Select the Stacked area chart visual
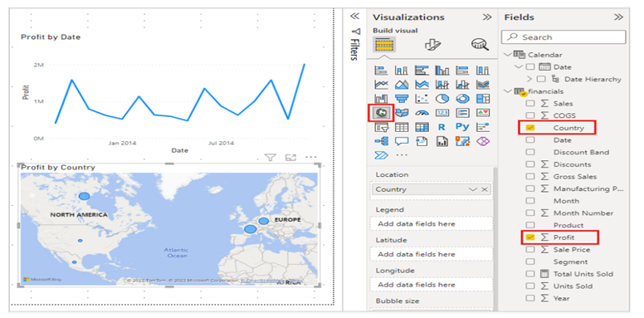 pyautogui.click(x=422, y=85)
